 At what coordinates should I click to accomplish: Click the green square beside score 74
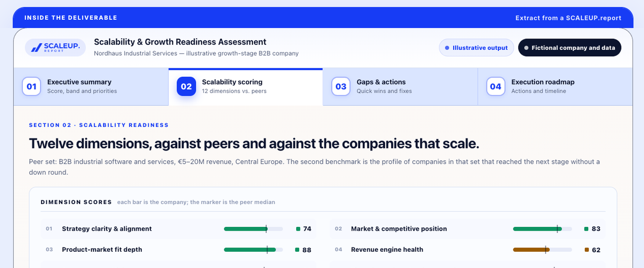[298, 229]
